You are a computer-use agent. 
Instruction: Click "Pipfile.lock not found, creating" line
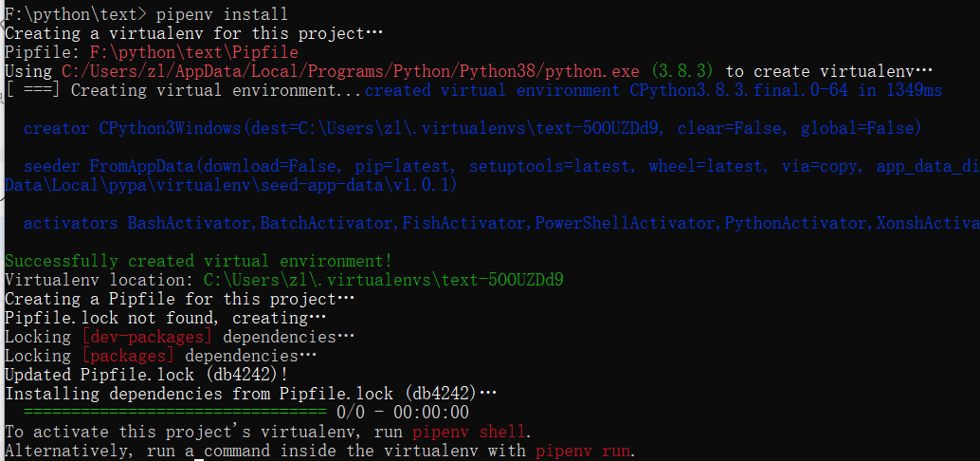[x=165, y=318]
